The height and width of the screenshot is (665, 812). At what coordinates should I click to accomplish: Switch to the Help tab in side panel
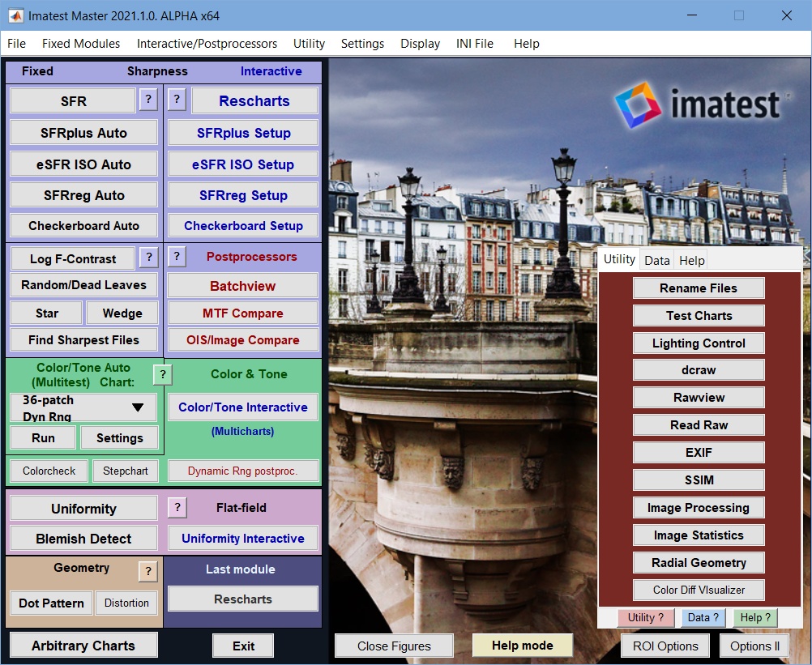[x=691, y=260]
